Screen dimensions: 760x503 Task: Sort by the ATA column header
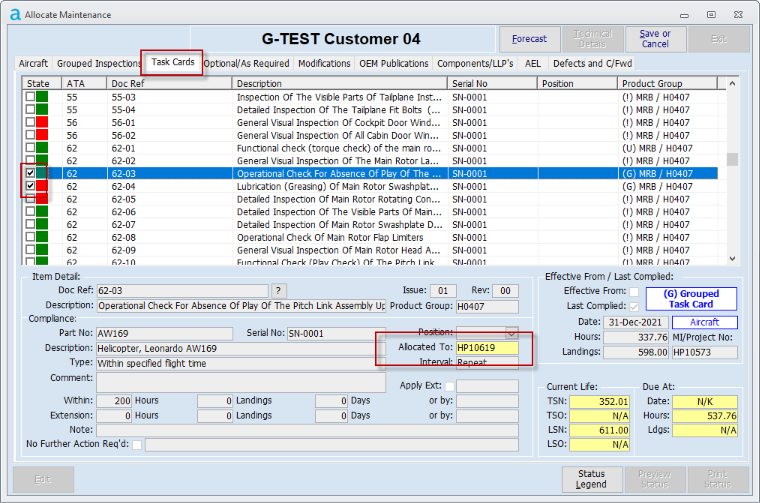pos(84,83)
